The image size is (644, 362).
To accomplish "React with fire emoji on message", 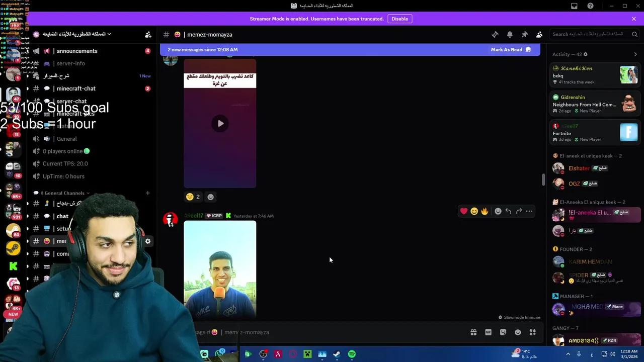I will click(485, 211).
